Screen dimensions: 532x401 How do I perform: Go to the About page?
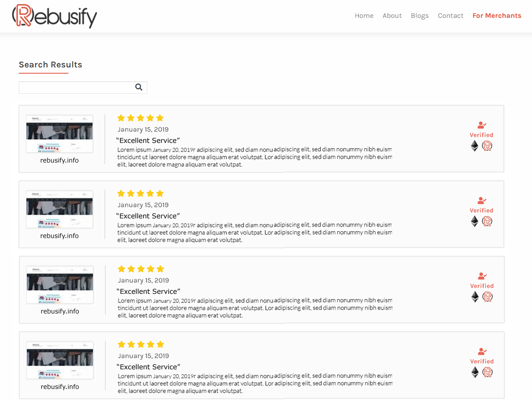pyautogui.click(x=392, y=16)
